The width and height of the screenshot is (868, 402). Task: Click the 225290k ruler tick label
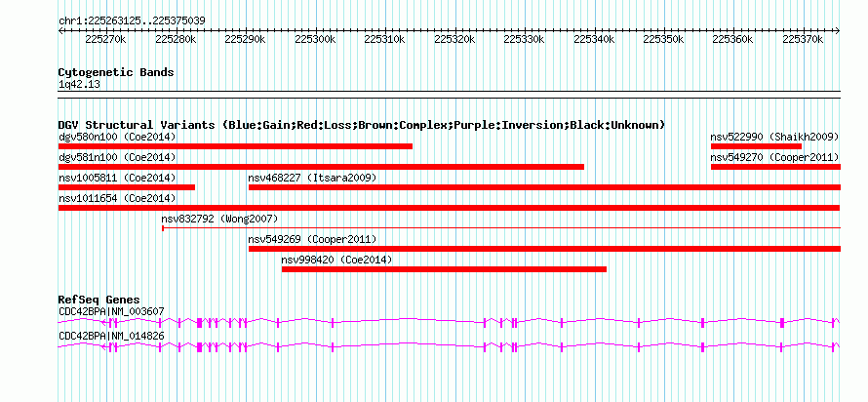(245, 40)
